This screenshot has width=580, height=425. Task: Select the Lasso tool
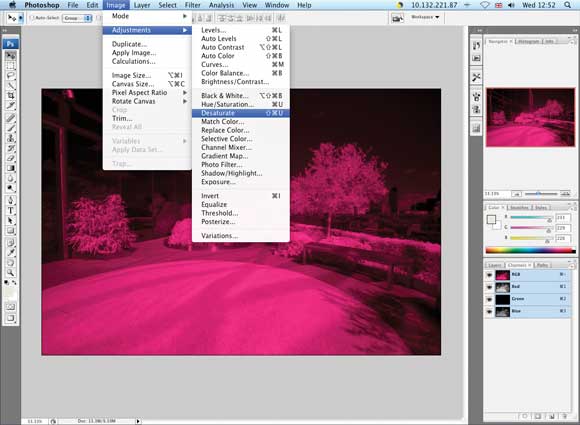(x=11, y=76)
